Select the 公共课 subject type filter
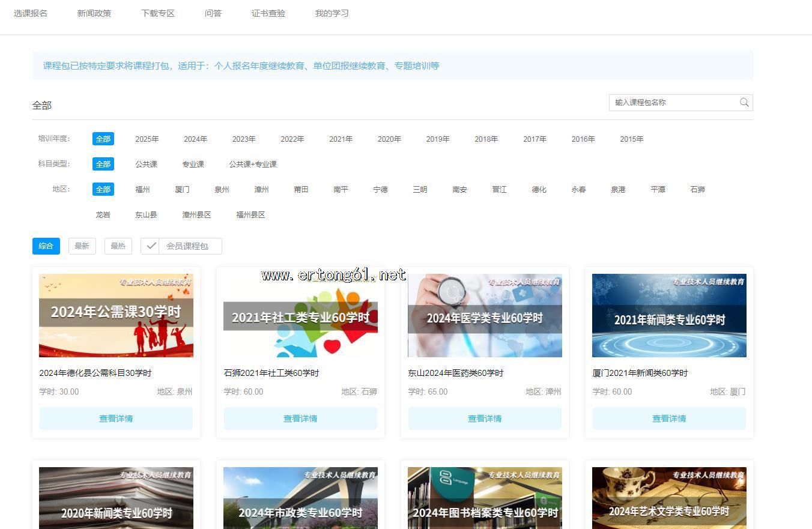The height and width of the screenshot is (529, 812). click(x=146, y=165)
